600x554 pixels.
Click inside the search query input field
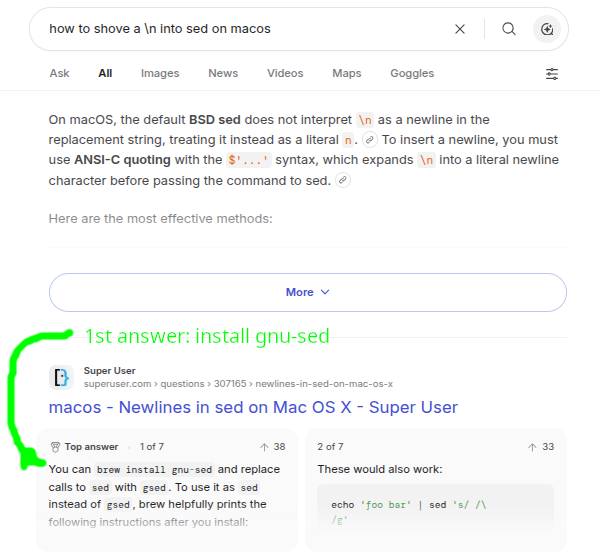pos(245,29)
